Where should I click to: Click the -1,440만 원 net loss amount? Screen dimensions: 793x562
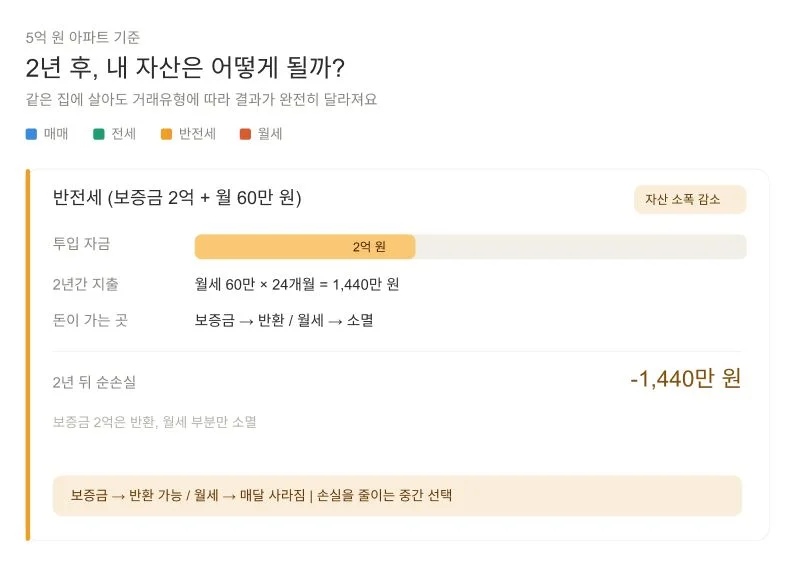(685, 379)
